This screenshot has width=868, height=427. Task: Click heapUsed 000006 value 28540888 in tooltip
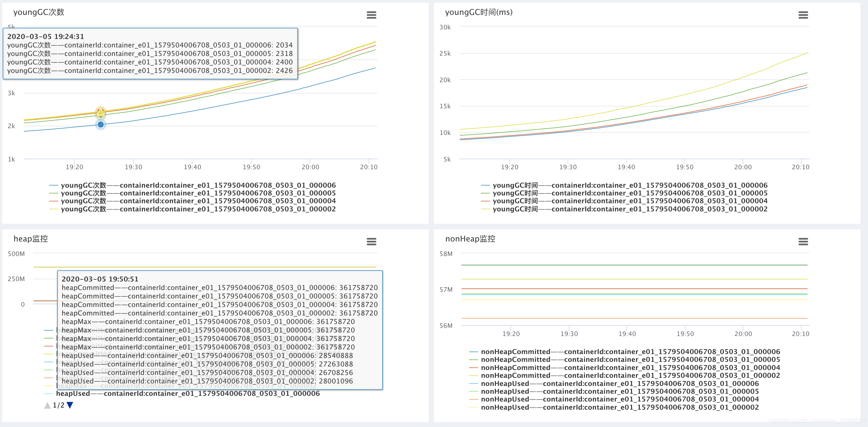[336, 355]
